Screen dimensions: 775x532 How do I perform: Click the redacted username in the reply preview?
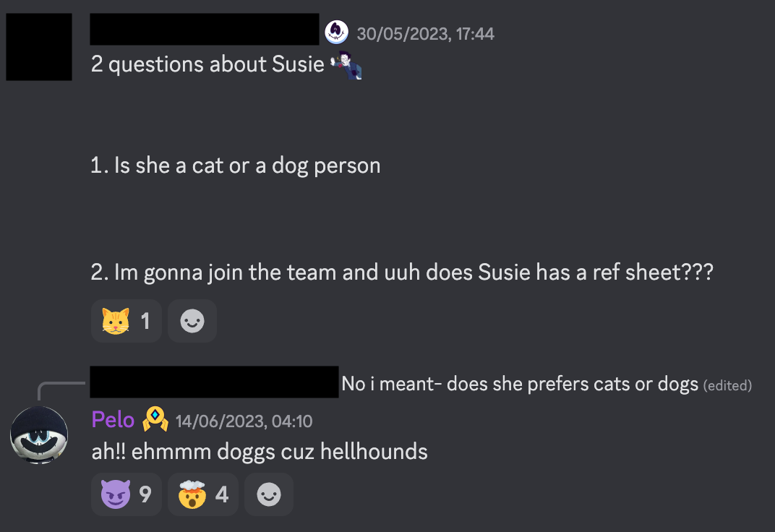[214, 382]
